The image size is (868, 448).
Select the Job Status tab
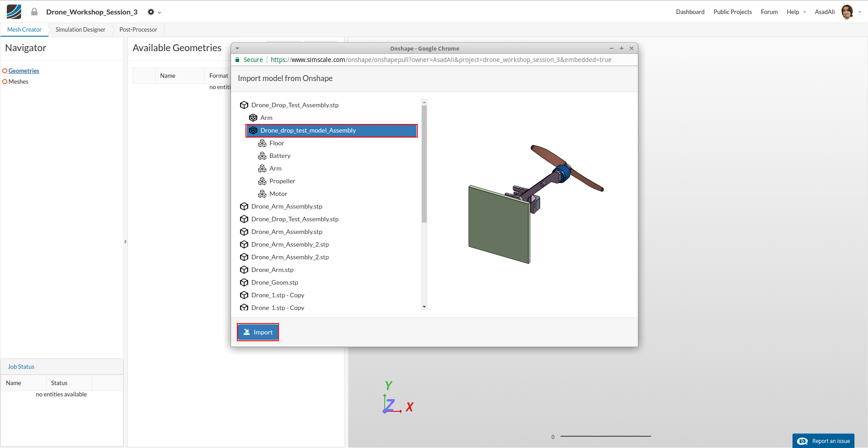pyautogui.click(x=21, y=367)
